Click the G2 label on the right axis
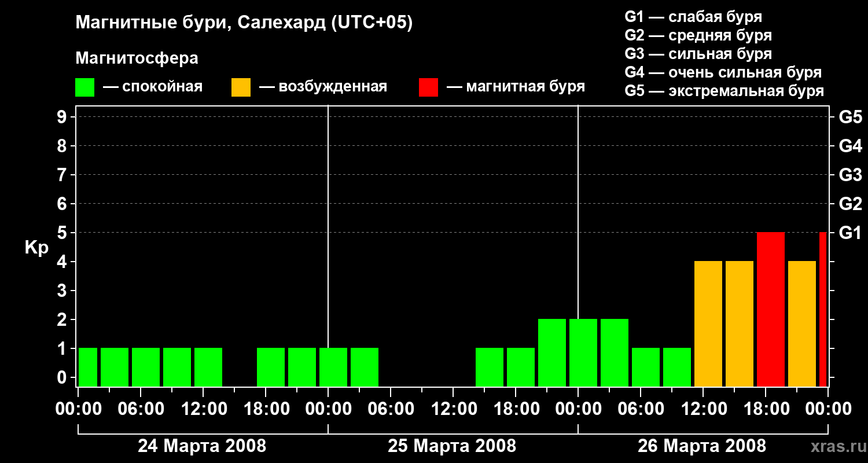 pos(851,204)
